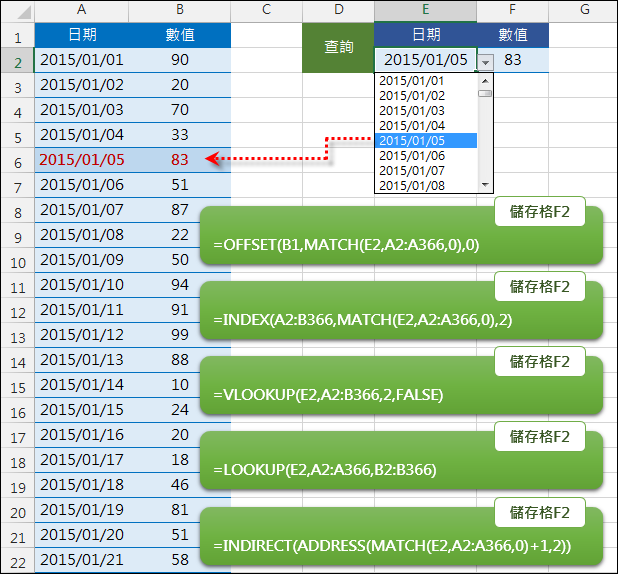The image size is (618, 574).
Task: Select column F header
Action: coord(512,10)
